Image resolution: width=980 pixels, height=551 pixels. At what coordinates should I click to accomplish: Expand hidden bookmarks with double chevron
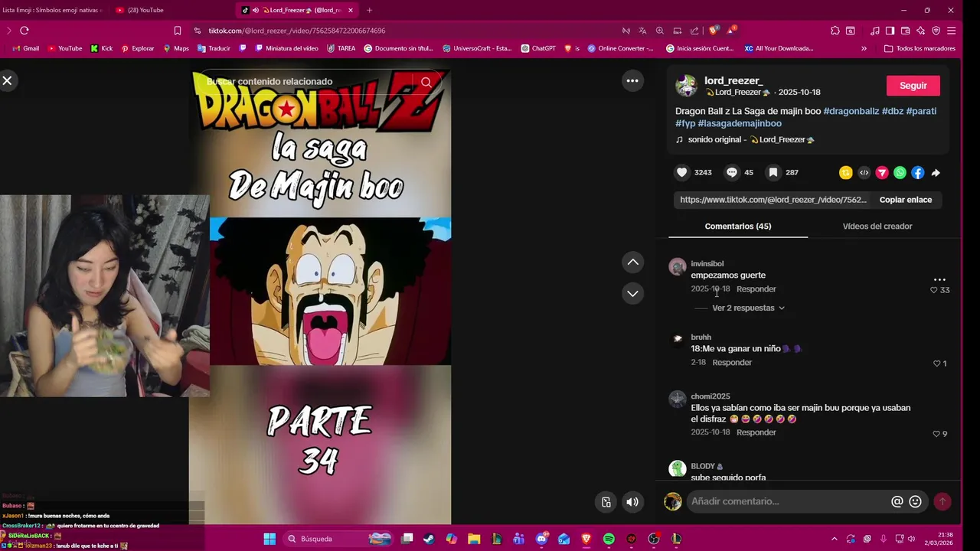[x=864, y=48]
